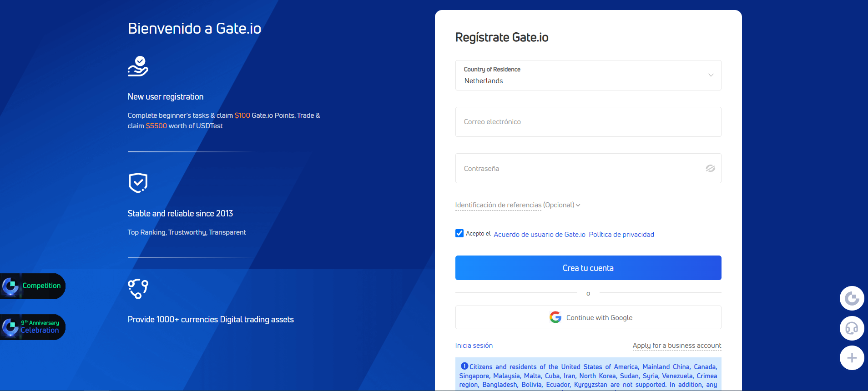Click the Country of Residence chevron arrow

711,75
